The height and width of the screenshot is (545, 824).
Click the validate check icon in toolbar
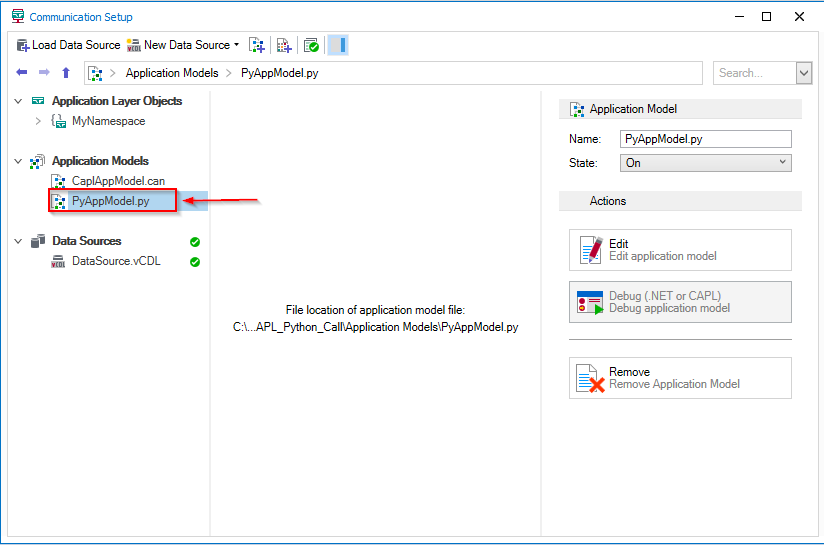tap(311, 45)
